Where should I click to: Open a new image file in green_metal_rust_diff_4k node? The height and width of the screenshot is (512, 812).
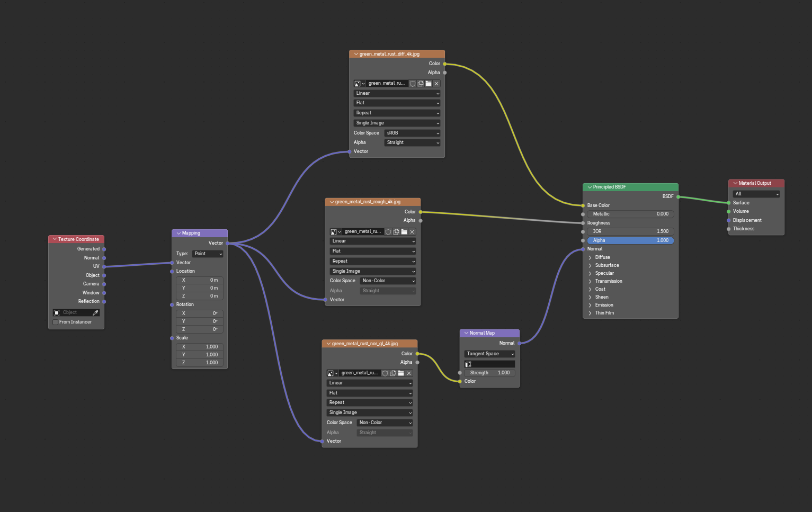(429, 83)
